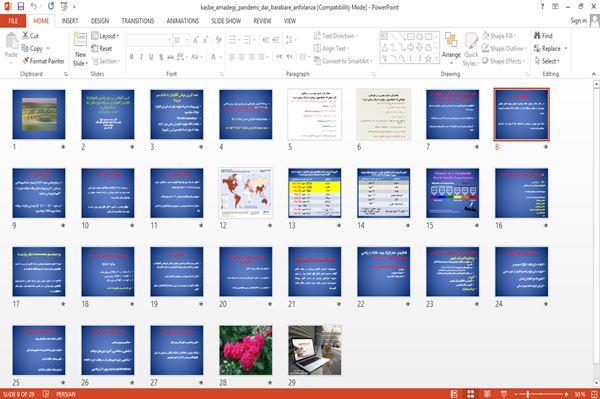Toggle Justify paragraph alignment
Image resolution: width=600 pixels, height=399 pixels.
click(261, 57)
